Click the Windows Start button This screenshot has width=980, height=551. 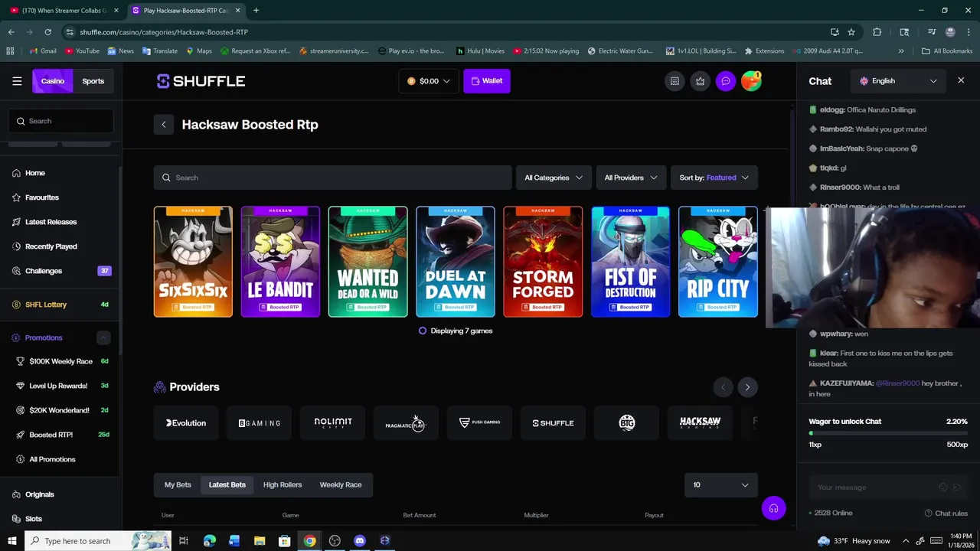click(x=11, y=541)
